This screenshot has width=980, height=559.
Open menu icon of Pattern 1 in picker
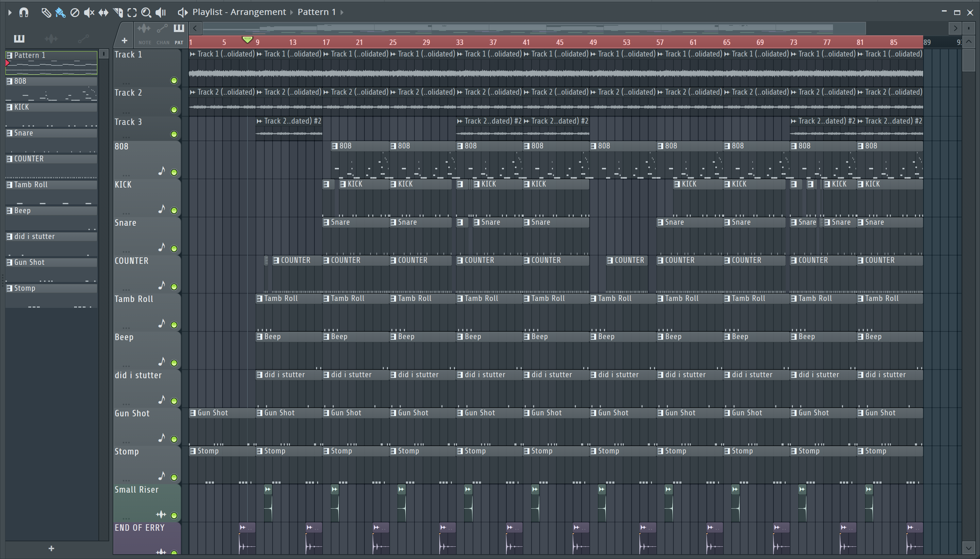point(9,55)
